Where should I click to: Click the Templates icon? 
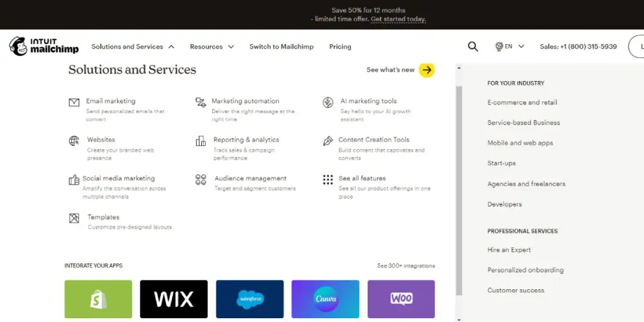(x=74, y=218)
